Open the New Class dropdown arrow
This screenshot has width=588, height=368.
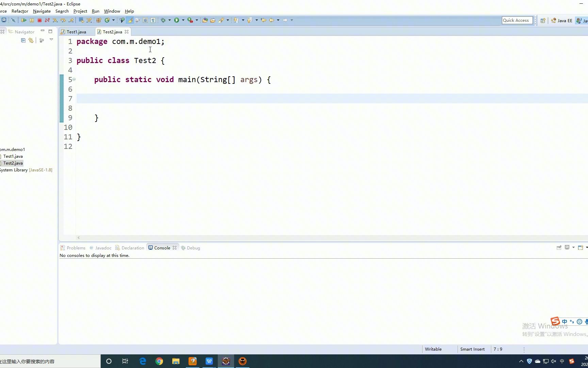point(113,20)
